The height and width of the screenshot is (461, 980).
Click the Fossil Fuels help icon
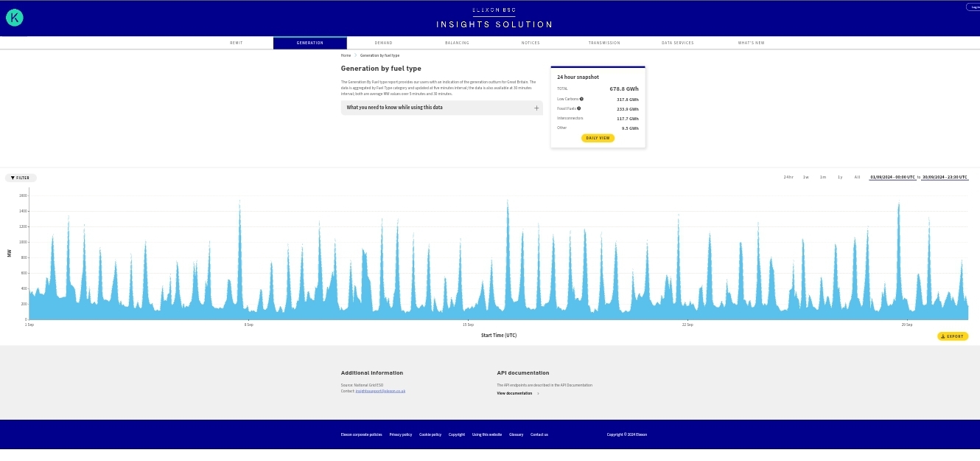click(579, 108)
